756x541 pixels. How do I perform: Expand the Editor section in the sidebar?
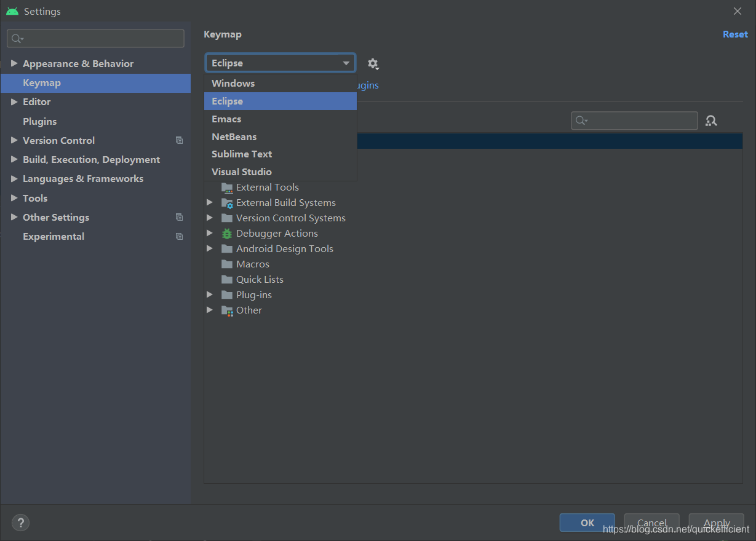coord(14,101)
